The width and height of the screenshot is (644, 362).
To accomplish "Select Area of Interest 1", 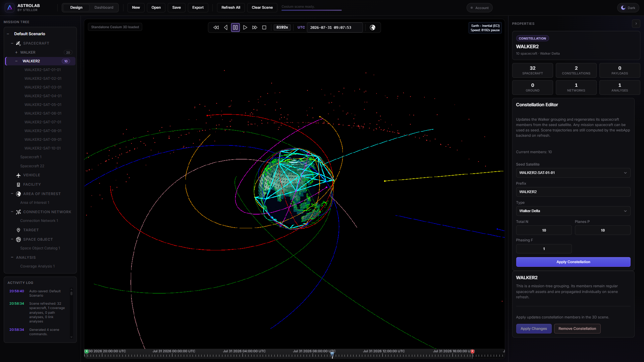I will (x=35, y=203).
